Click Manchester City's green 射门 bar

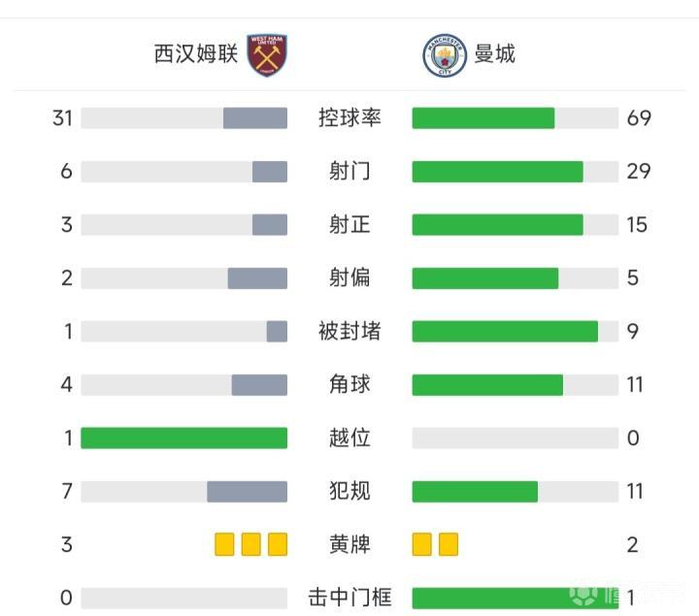[497, 172]
